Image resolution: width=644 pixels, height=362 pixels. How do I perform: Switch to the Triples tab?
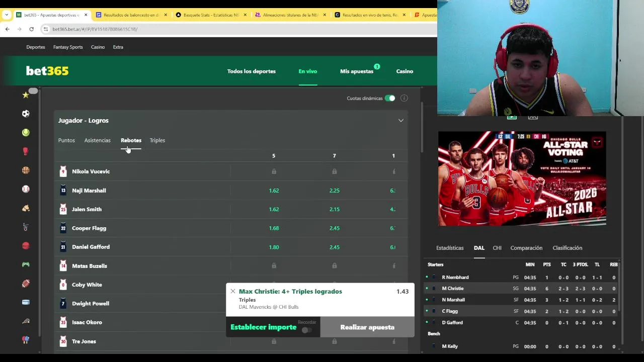(157, 140)
